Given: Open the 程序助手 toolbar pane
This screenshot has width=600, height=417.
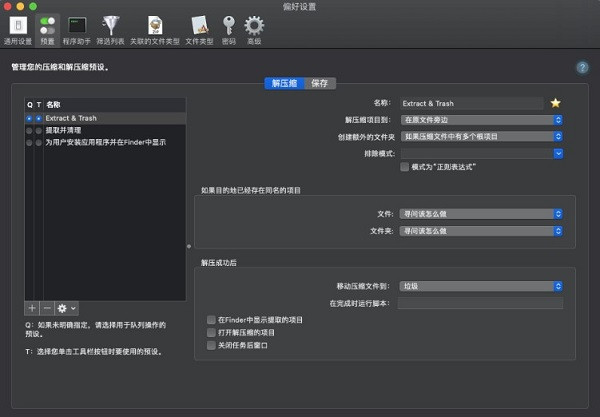Looking at the screenshot, I should click(x=75, y=29).
